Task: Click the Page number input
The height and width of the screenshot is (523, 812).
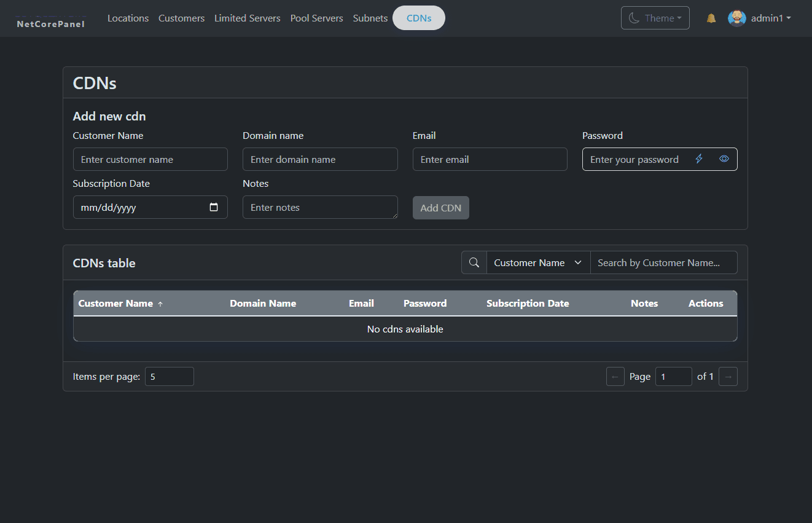Action: (674, 377)
